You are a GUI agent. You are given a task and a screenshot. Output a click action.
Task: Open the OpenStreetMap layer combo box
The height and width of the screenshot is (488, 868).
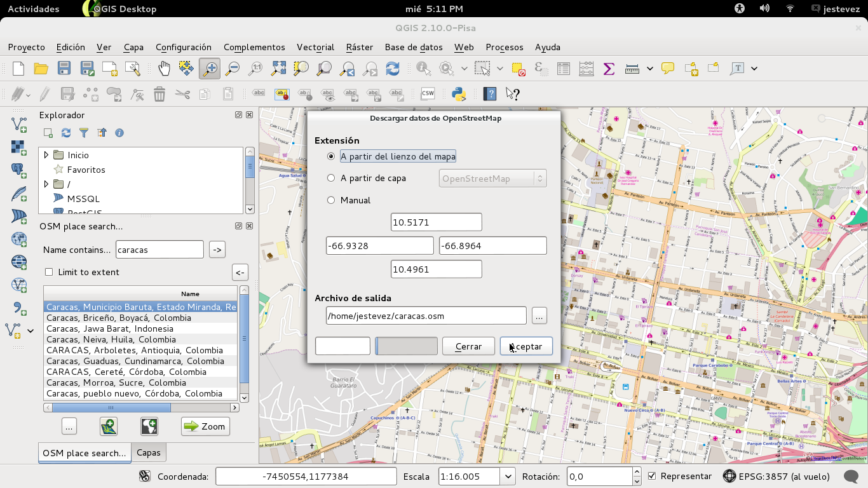pos(493,179)
